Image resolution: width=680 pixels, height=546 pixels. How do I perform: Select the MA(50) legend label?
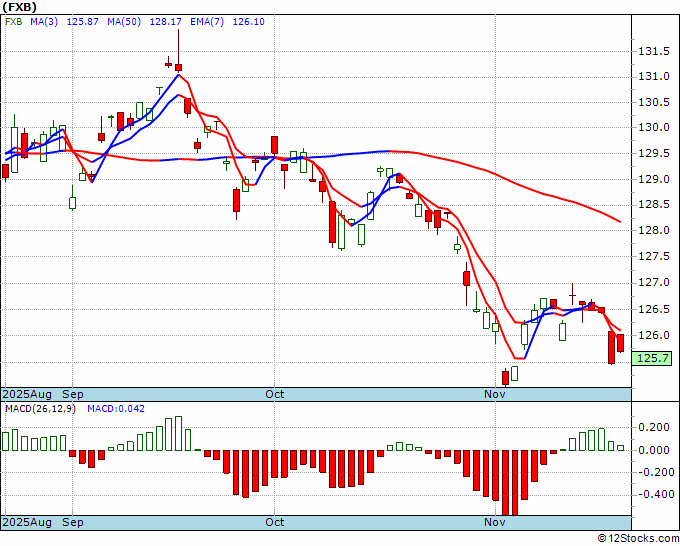[124, 22]
